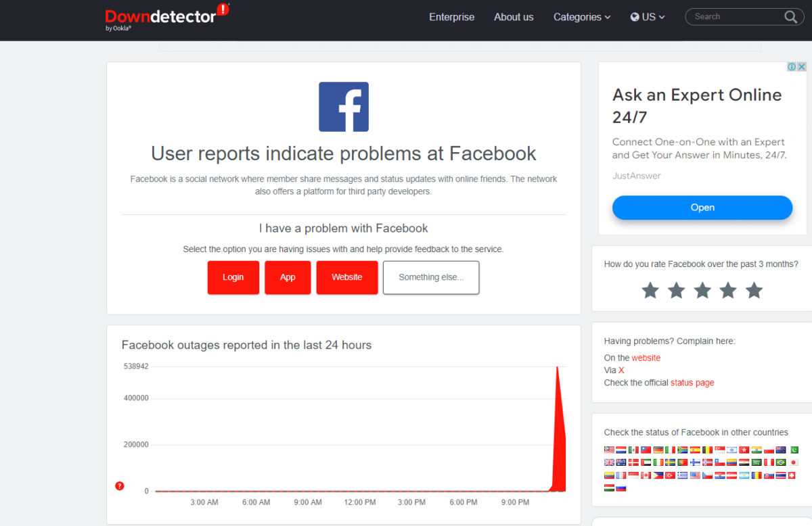Expand the Categories dropdown
Image resolution: width=812 pixels, height=526 pixels.
582,17
